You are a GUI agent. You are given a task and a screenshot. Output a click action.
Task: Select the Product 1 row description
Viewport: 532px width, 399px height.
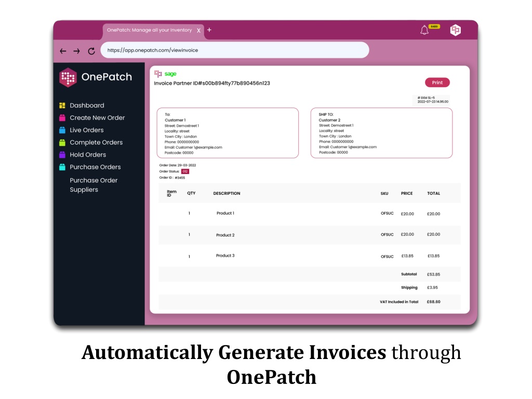click(x=225, y=213)
